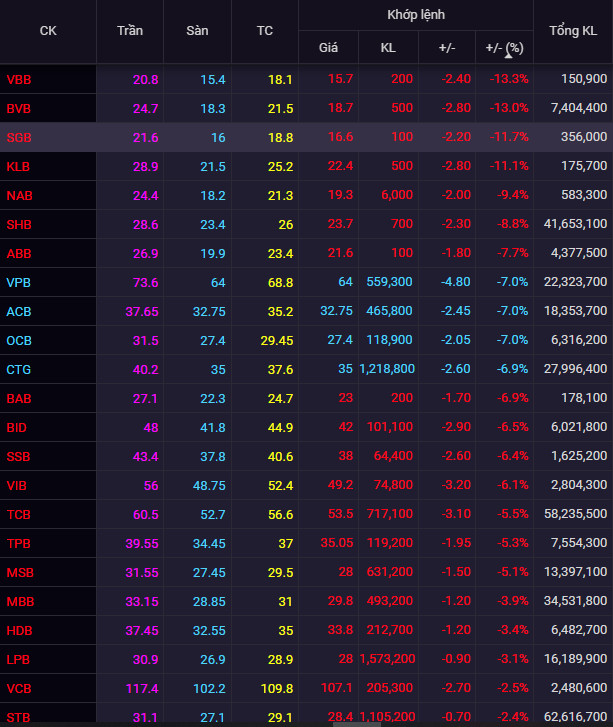Open ACB stock ticker
This screenshot has height=727, width=613.
19,312
